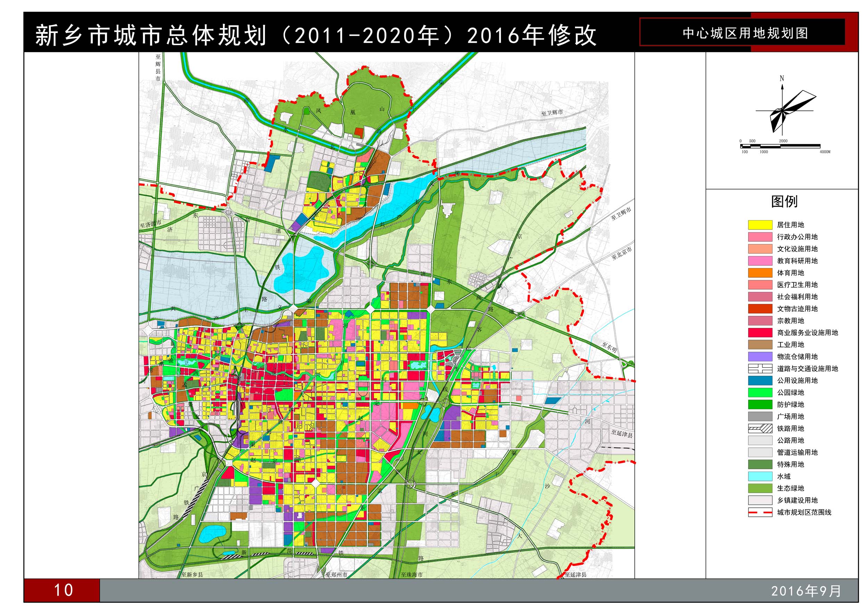Viewport: 868px width, 614px height.
Task: Select the 道路与交通设施用地 legend symbol
Action: (x=760, y=368)
